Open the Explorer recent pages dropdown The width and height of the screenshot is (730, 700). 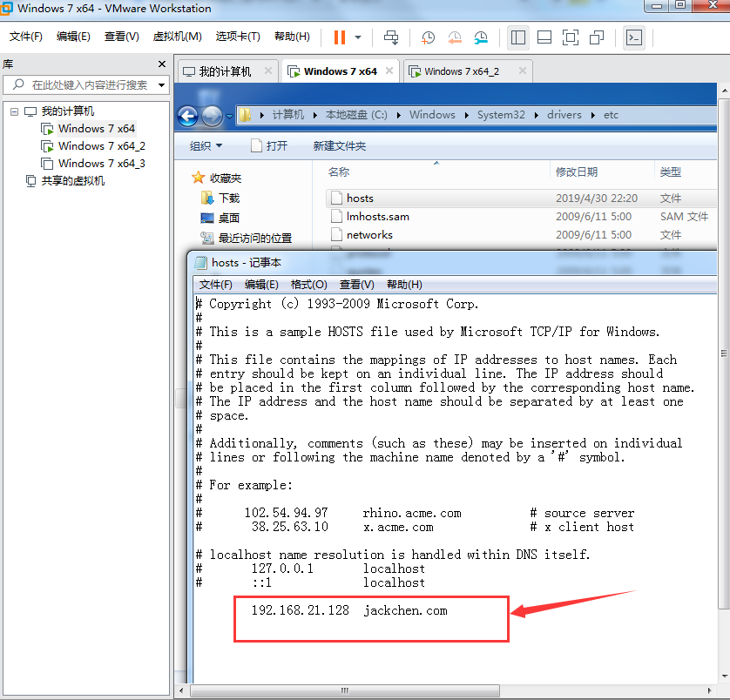click(229, 116)
